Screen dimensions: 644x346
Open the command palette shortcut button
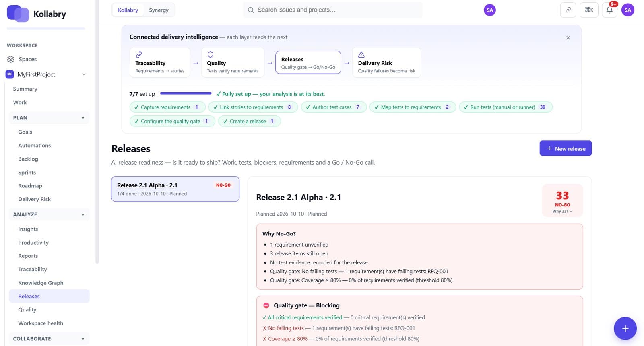pos(589,10)
